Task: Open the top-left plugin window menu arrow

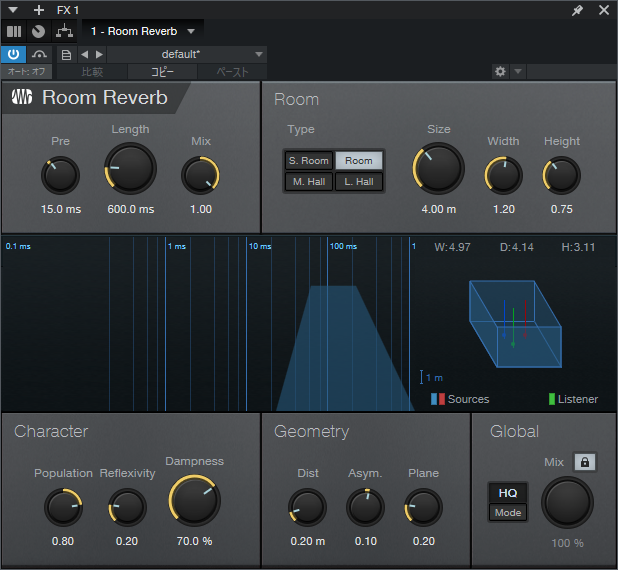Action: point(13,10)
